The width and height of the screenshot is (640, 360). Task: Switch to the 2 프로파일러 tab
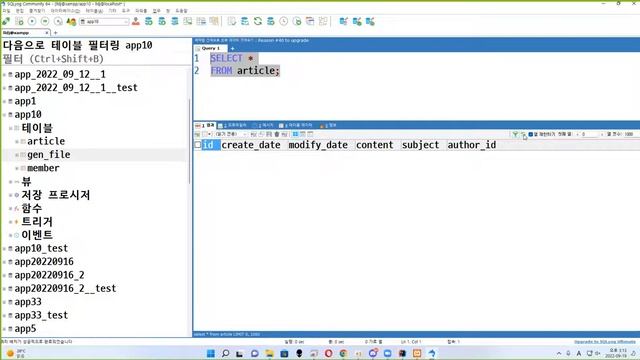[x=232, y=125]
